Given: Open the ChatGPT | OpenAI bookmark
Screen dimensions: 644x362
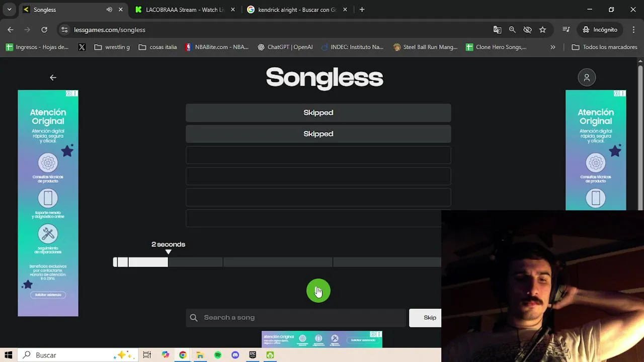Looking at the screenshot, I should coord(285,47).
